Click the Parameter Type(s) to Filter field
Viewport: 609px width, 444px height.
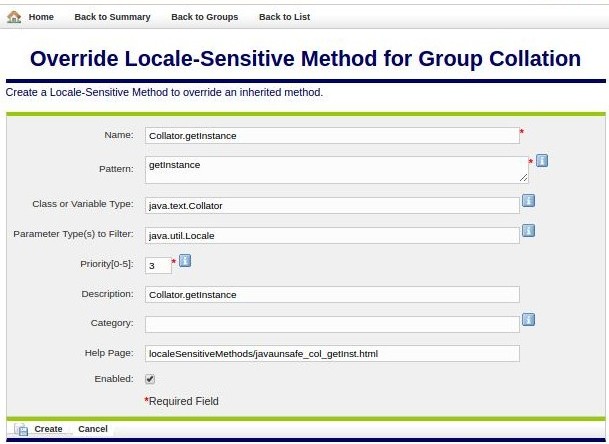[331, 235]
